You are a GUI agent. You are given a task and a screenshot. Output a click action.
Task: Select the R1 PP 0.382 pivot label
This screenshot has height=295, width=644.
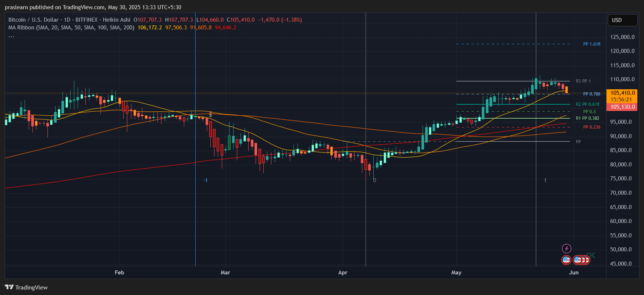point(587,118)
